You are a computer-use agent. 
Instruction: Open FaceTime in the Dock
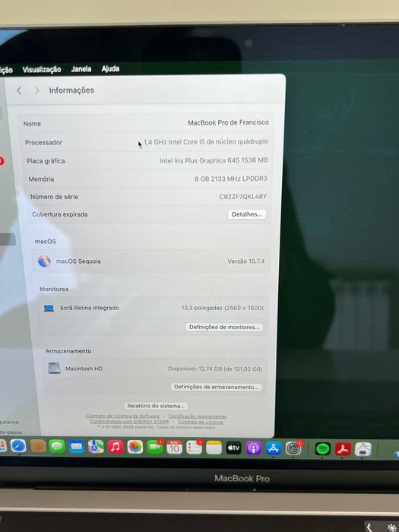point(154,447)
